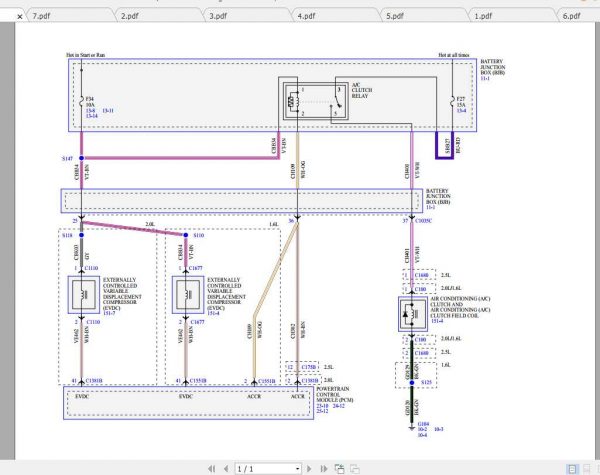The height and width of the screenshot is (475, 600).
Task: Click the S125 splice label
Action: pyautogui.click(x=426, y=382)
